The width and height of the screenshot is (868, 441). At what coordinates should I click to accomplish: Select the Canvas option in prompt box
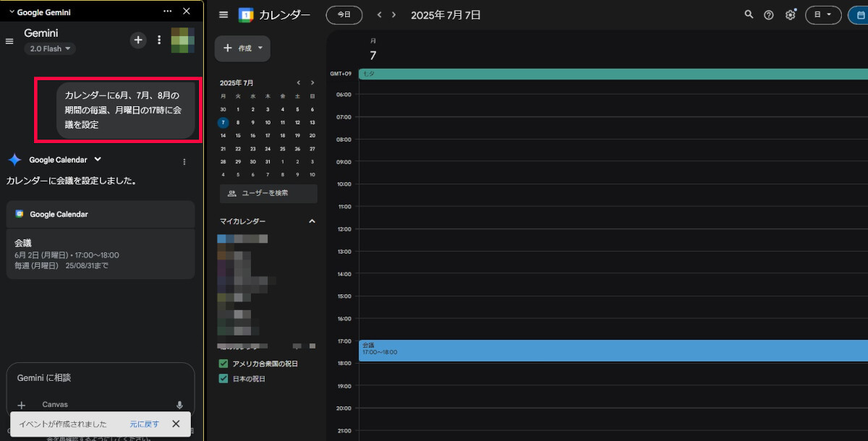click(55, 404)
